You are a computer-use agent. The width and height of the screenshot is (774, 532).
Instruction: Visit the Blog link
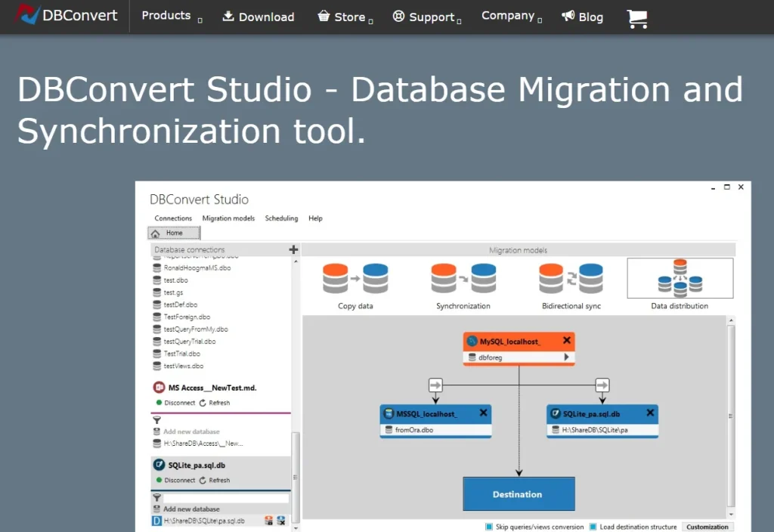(x=582, y=17)
